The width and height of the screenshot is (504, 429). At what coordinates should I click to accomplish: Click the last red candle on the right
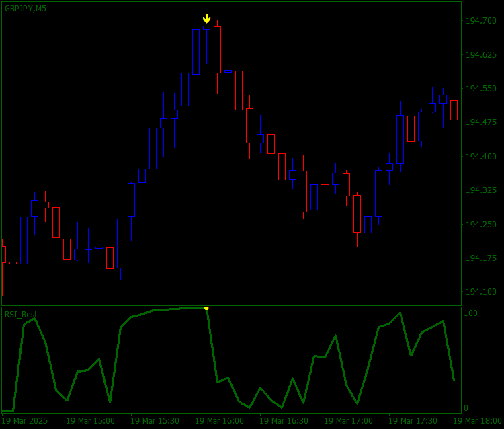(x=454, y=110)
